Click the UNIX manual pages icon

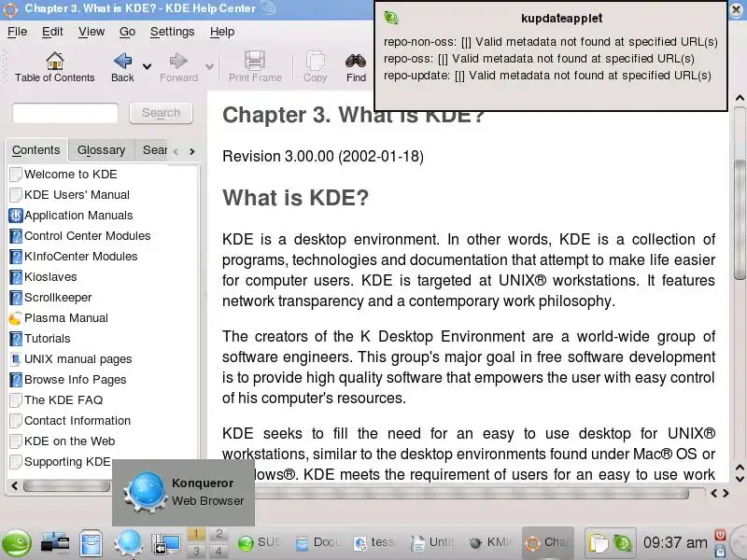tap(16, 359)
